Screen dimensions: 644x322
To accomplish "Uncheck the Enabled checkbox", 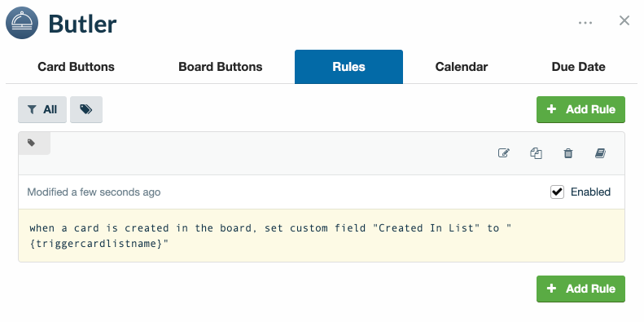I will tap(558, 192).
